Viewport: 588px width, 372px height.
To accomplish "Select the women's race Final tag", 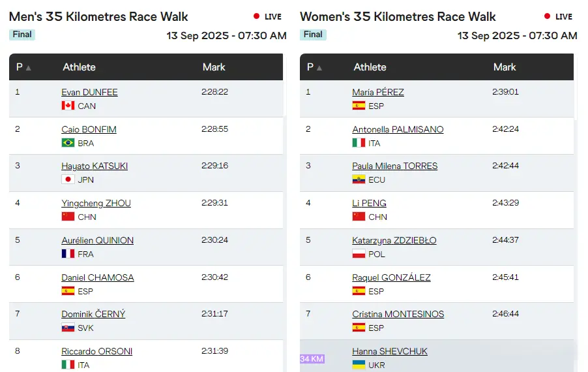I will tap(313, 35).
